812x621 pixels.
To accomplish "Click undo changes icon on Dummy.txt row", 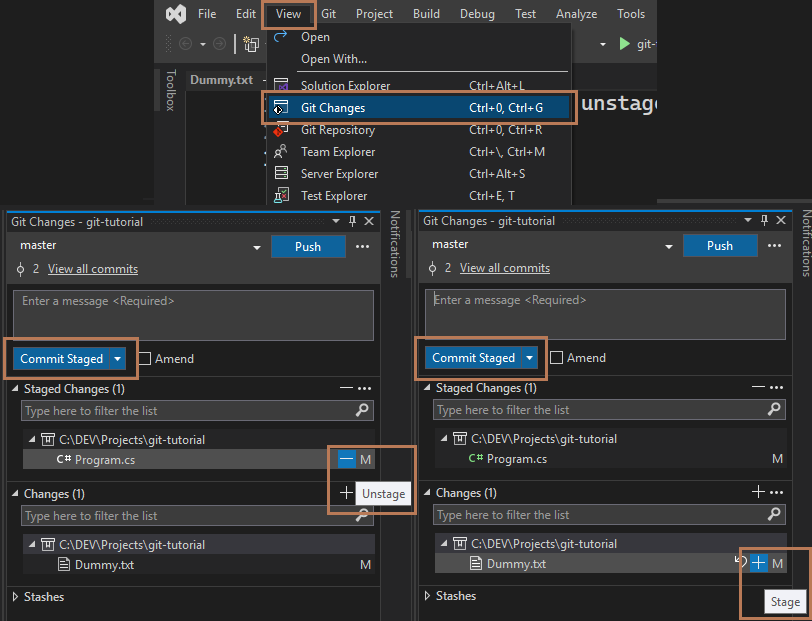I will [740, 562].
